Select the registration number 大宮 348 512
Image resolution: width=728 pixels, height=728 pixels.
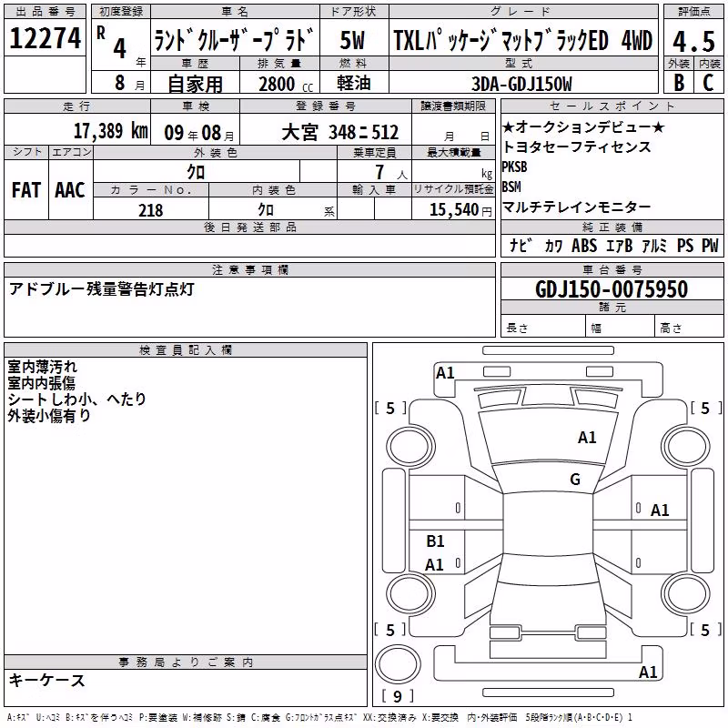(339, 133)
